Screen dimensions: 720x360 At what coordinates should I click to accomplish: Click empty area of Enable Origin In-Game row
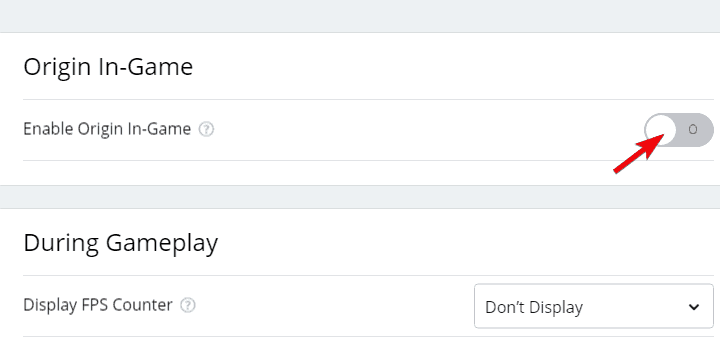(x=413, y=130)
